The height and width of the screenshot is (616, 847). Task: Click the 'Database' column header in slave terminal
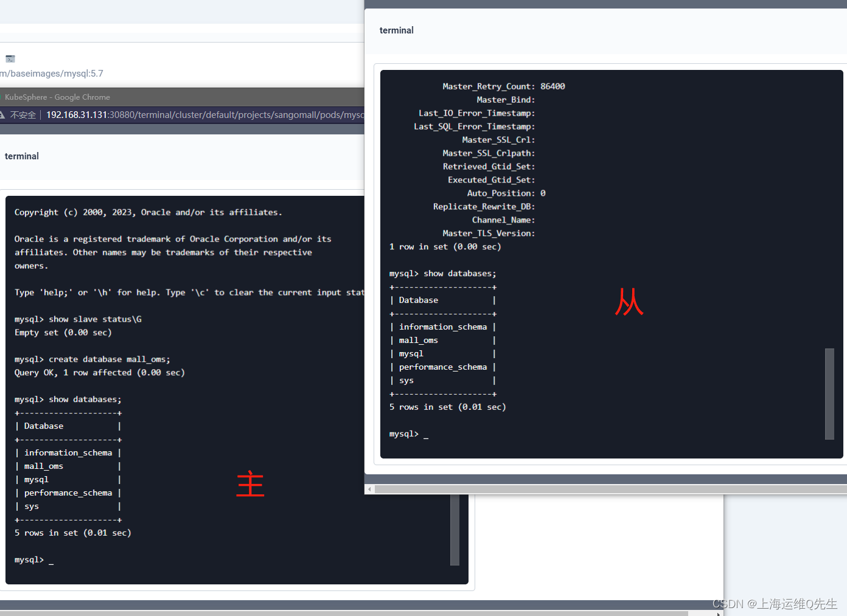click(419, 300)
